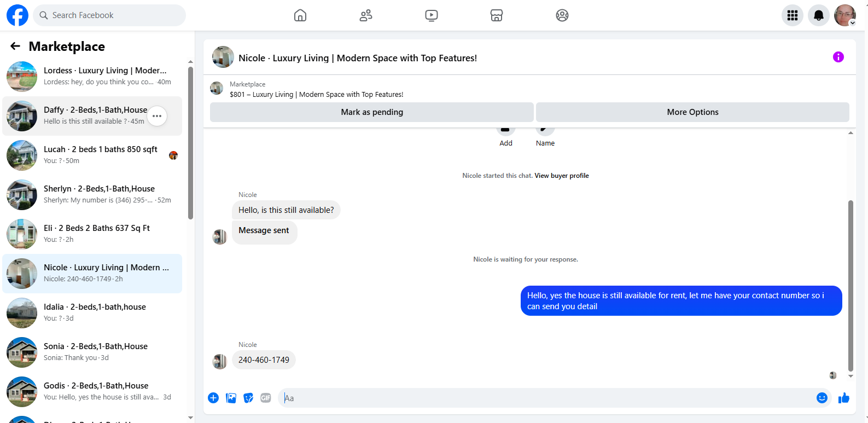Image resolution: width=868 pixels, height=423 pixels.
Task: Open the Friends icon in top navigation
Action: (x=366, y=15)
